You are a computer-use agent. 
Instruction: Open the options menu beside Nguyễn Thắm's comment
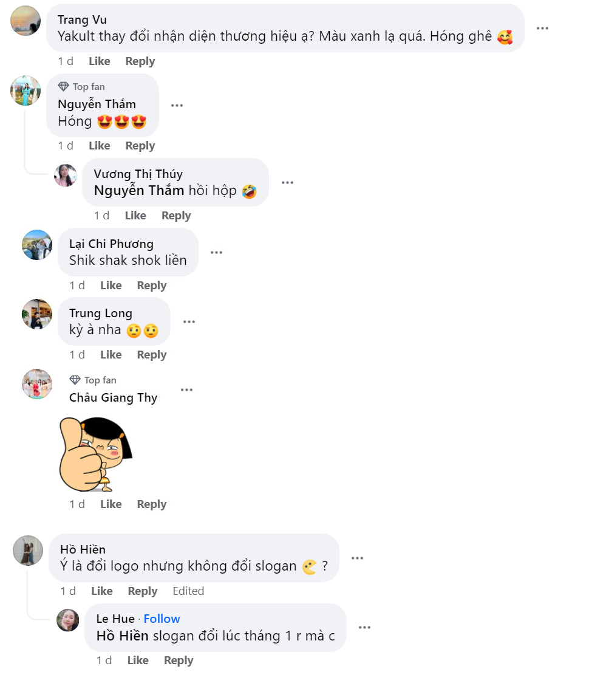pyautogui.click(x=177, y=105)
